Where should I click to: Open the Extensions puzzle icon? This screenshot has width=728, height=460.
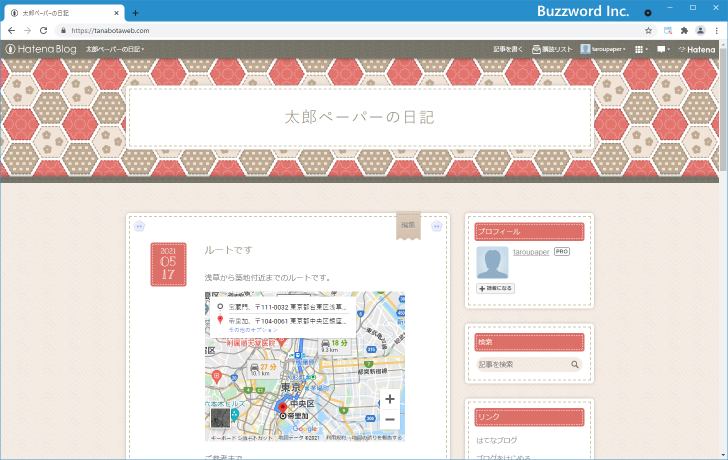(684, 31)
